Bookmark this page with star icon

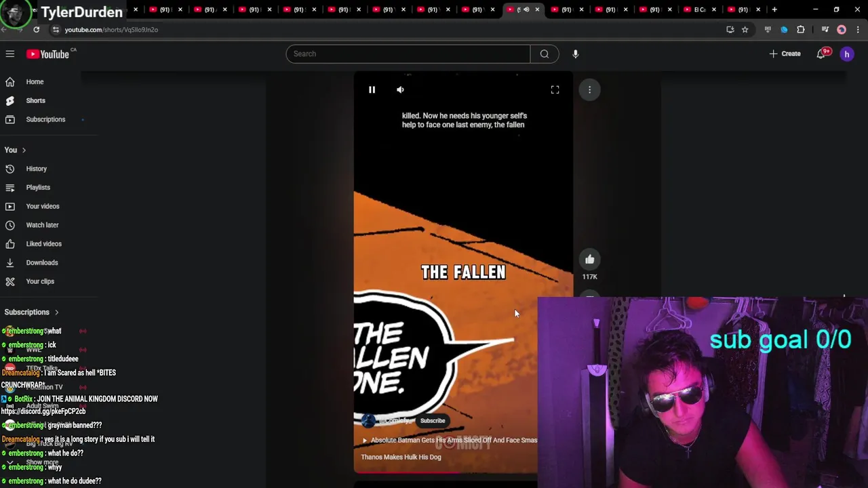click(745, 30)
